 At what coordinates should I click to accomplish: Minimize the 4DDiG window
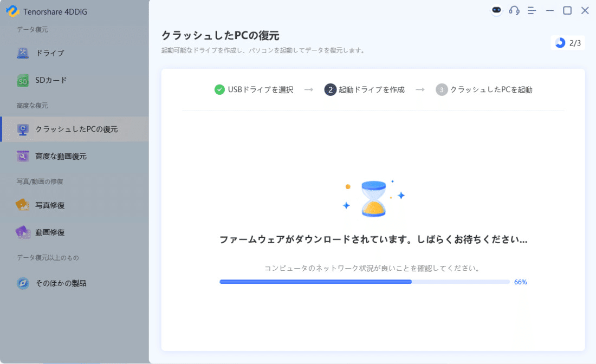coord(549,11)
